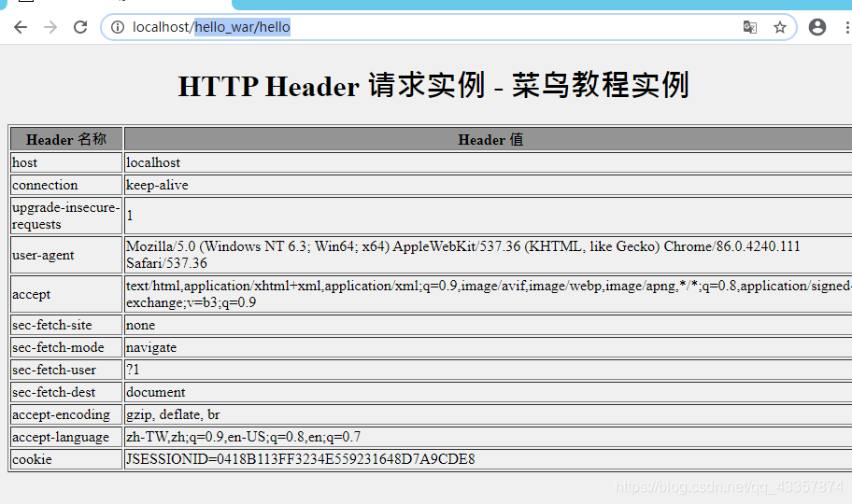Select the 'none' value cell
This screenshot has height=504, width=852.
489,325
